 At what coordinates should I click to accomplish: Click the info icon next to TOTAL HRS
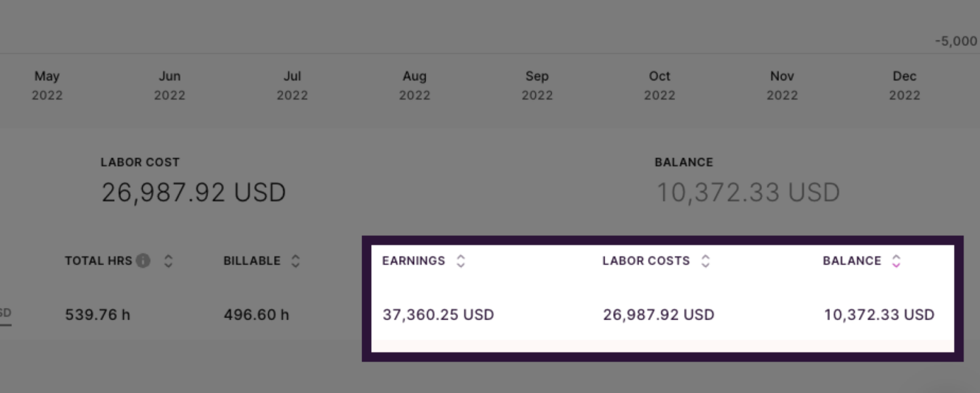tap(144, 260)
